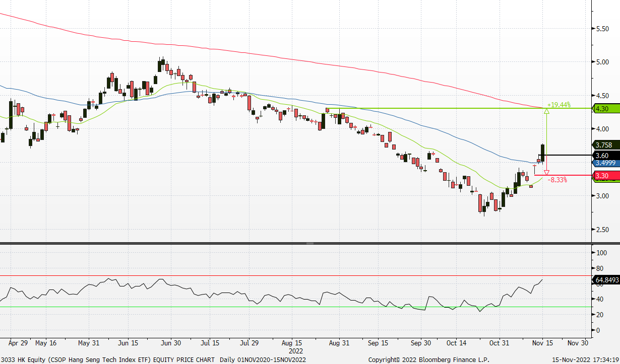This screenshot has height=364, width=620.
Task: Click the Apr 29 date label
Action: pyautogui.click(x=18, y=343)
